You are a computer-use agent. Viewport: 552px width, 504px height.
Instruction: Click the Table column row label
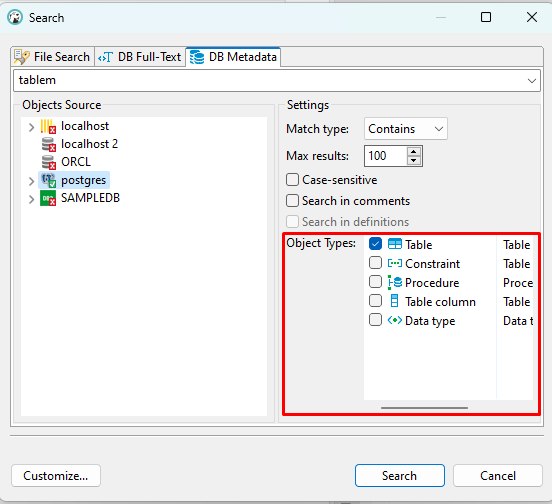pos(440,302)
